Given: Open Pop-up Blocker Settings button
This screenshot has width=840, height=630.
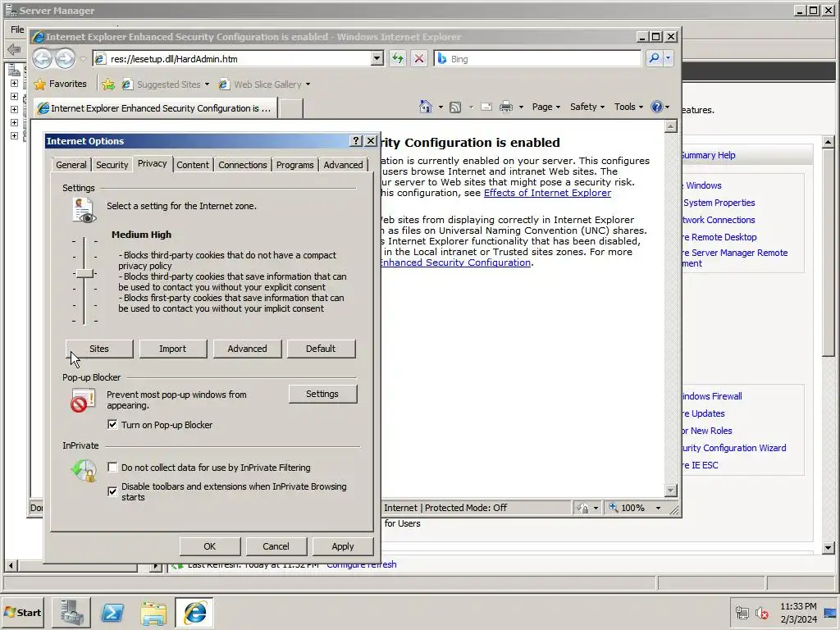Looking at the screenshot, I should click(x=322, y=394).
